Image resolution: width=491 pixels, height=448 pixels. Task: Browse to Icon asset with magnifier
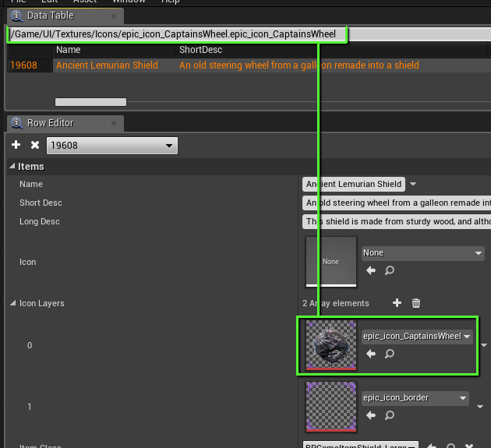[x=390, y=270]
